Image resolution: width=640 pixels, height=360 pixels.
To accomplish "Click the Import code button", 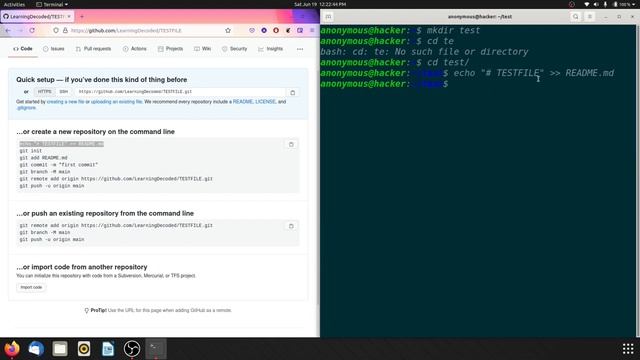I will pyautogui.click(x=31, y=288).
